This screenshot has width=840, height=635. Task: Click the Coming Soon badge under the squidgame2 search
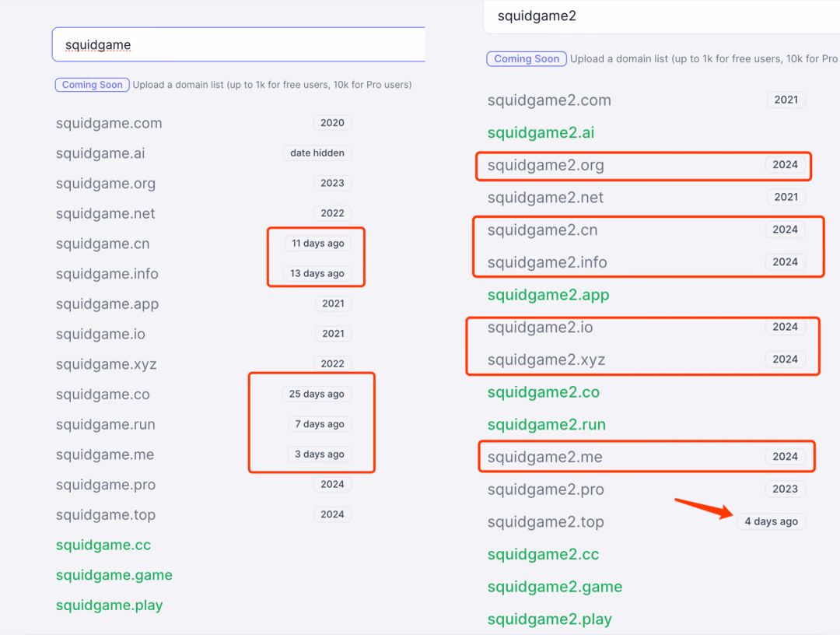point(527,59)
